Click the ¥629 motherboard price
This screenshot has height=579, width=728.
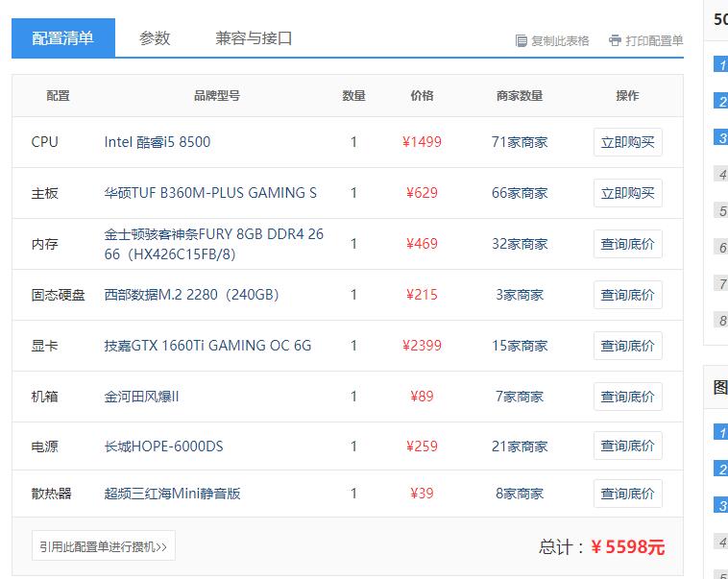point(422,193)
